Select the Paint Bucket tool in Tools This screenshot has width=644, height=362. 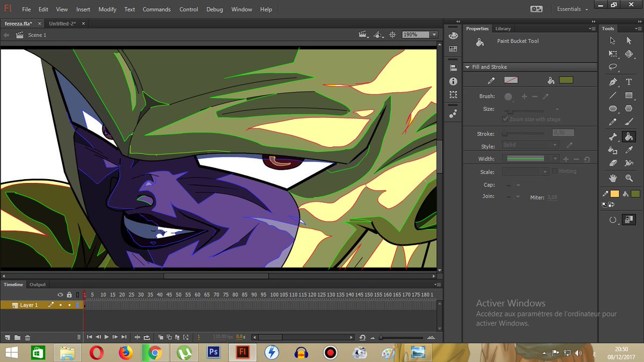coord(629,137)
